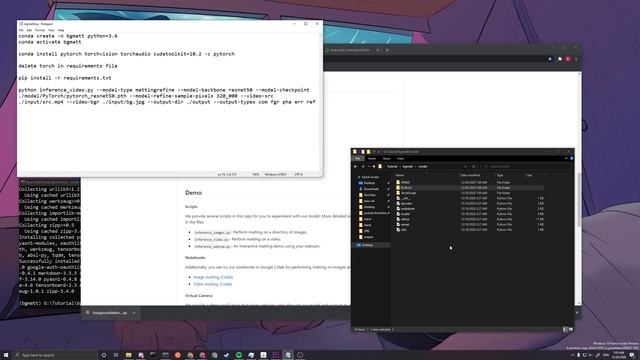
Task: Expand the Explorer address bar history dropdown
Action: pyautogui.click(x=466, y=167)
